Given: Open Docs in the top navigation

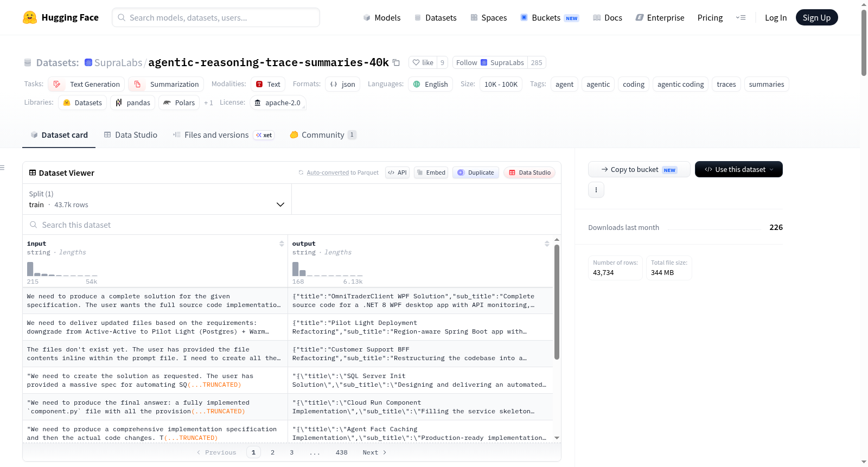Looking at the screenshot, I should click(608, 17).
